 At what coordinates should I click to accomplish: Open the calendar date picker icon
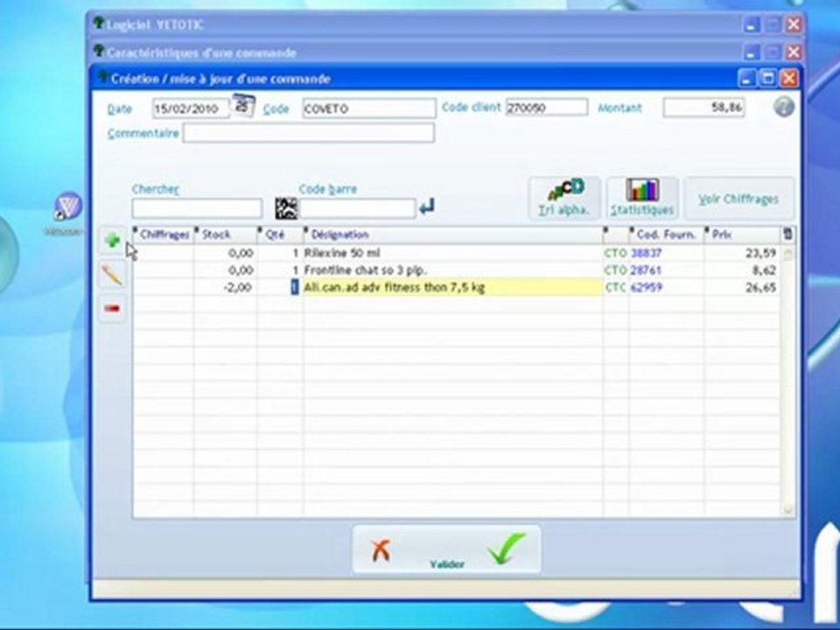[x=243, y=105]
